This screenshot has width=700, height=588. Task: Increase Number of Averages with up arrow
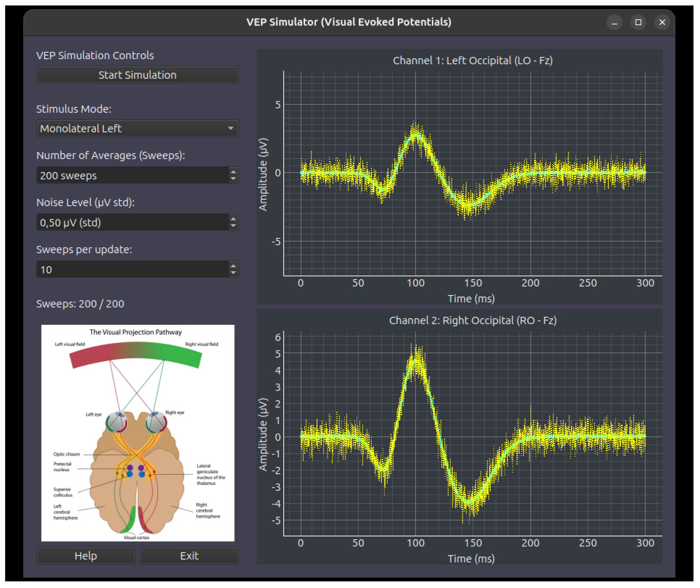(x=233, y=172)
